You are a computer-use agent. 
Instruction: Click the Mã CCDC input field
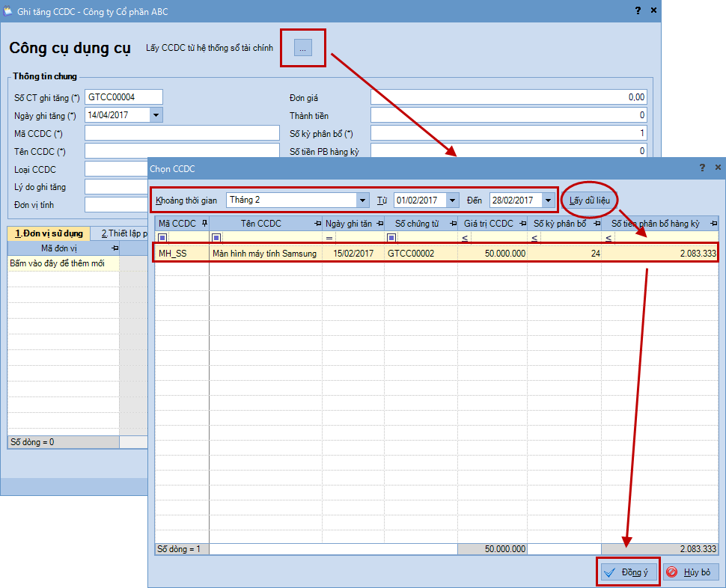182,133
